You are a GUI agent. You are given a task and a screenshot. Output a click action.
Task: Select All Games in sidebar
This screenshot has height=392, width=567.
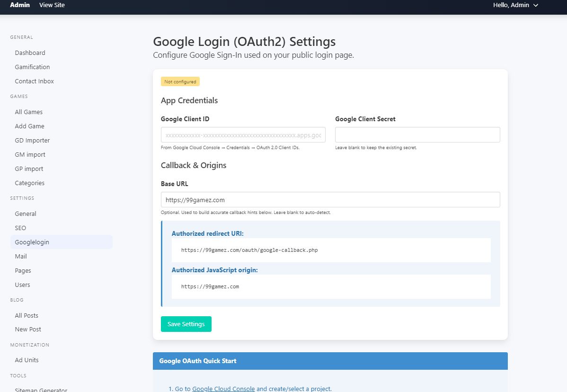click(28, 112)
